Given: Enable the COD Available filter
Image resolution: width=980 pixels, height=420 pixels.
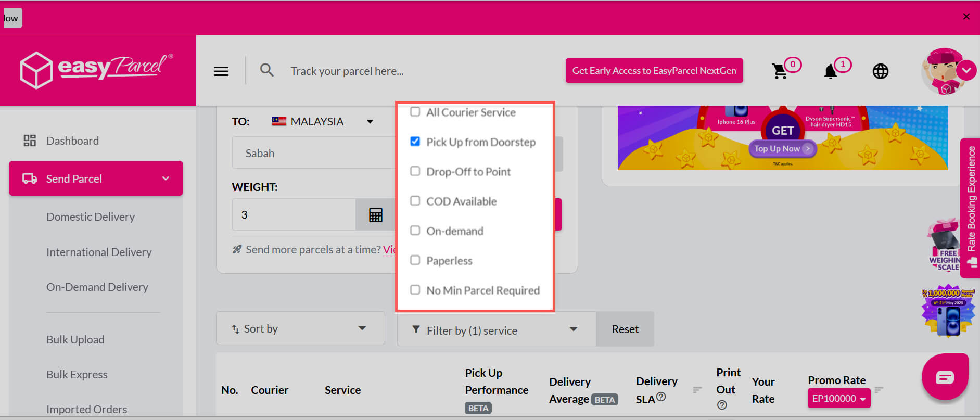Looking at the screenshot, I should pos(415,201).
